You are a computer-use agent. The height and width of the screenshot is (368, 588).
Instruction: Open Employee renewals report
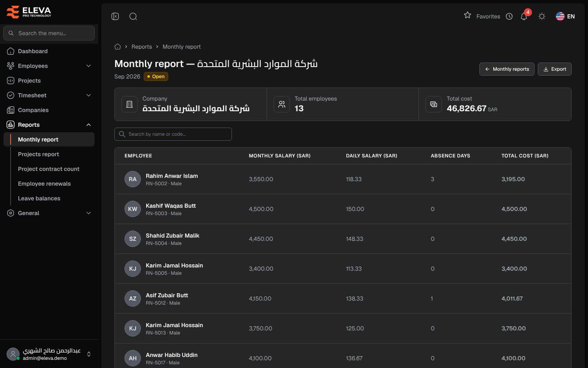pyautogui.click(x=44, y=184)
